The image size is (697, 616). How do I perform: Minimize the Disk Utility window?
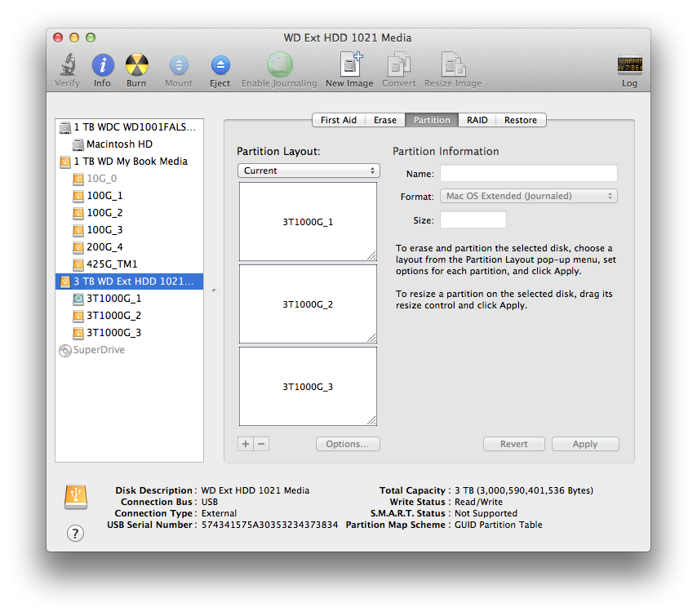74,38
